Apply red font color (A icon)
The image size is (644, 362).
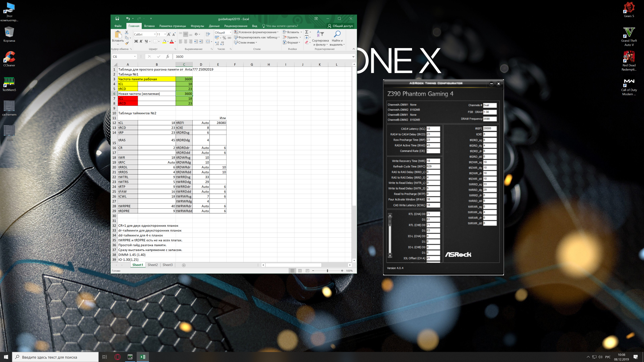pyautogui.click(x=172, y=42)
